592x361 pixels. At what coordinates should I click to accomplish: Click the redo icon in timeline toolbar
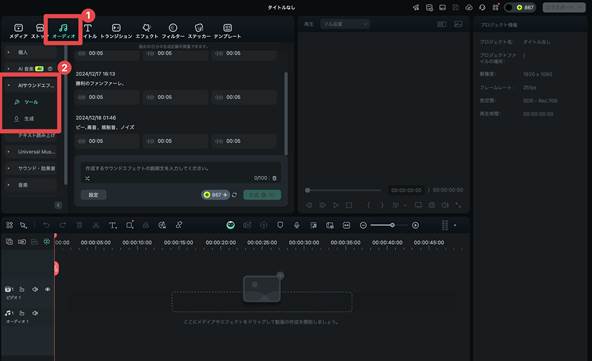(x=62, y=225)
